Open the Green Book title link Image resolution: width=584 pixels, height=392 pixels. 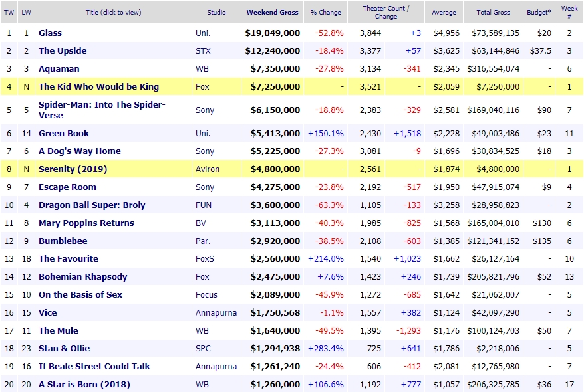(x=64, y=133)
